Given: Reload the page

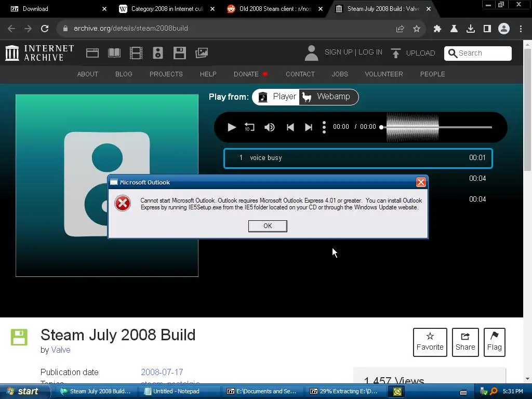Looking at the screenshot, I should tap(45, 29).
